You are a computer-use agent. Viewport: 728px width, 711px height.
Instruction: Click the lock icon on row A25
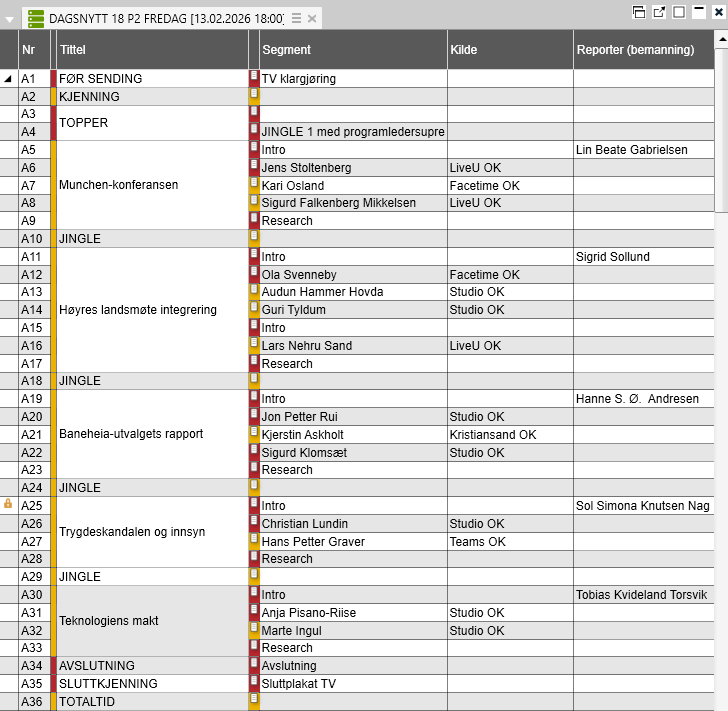(8, 505)
